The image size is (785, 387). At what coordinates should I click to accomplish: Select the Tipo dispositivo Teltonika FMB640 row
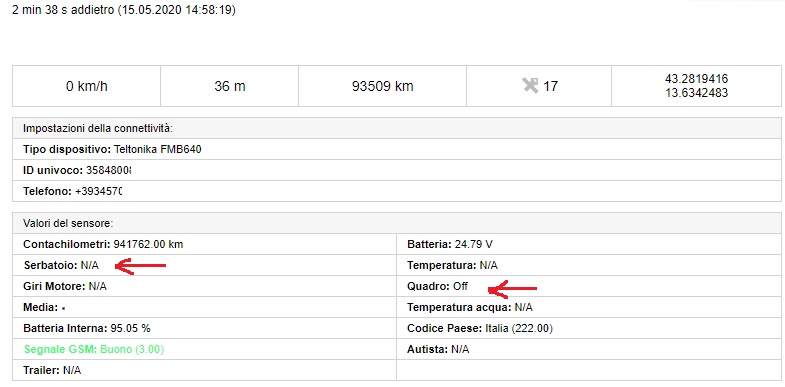tap(397, 149)
